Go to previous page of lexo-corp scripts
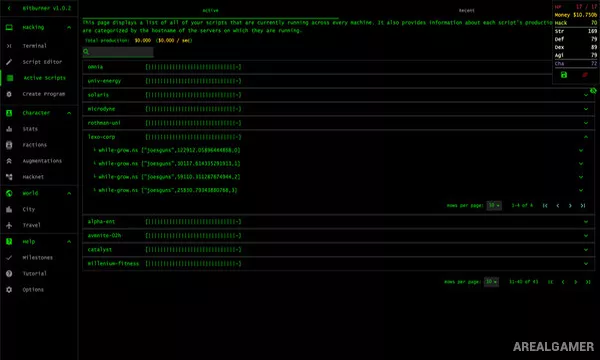600x360 pixels. click(x=558, y=206)
